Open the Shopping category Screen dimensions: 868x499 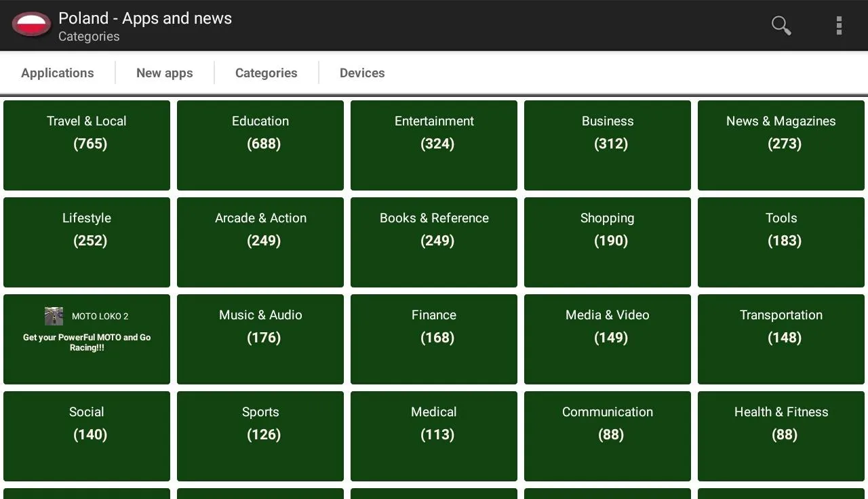coord(608,242)
